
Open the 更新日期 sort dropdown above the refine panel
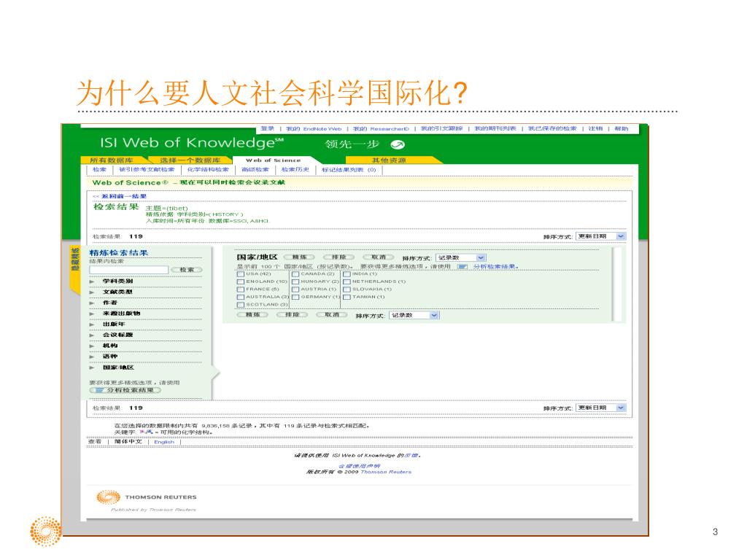600,236
